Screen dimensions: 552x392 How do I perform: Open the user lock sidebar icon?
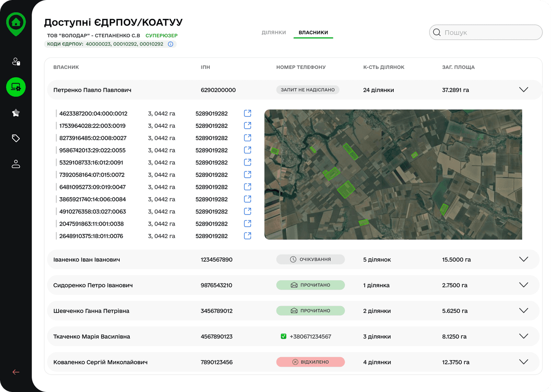16,62
